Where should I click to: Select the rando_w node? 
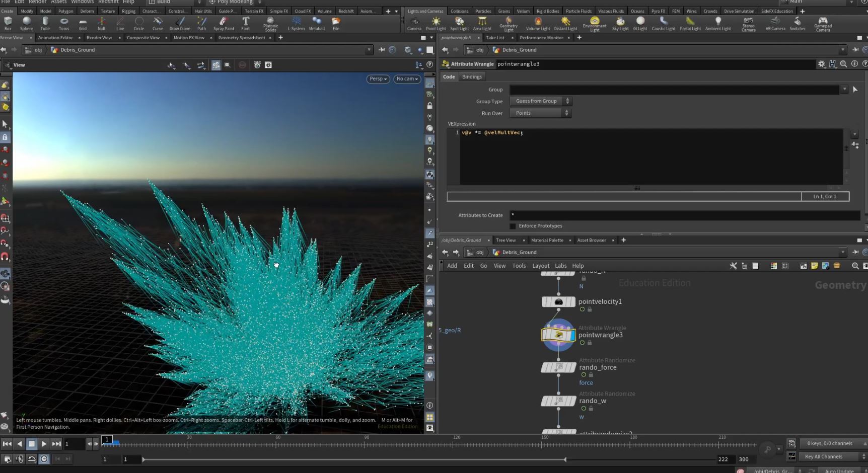[558, 401]
